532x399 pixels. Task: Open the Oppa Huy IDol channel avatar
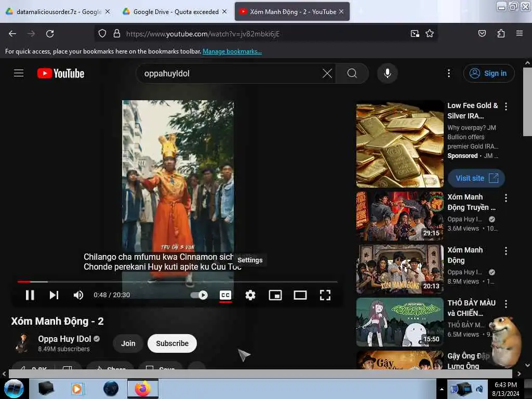pos(23,343)
